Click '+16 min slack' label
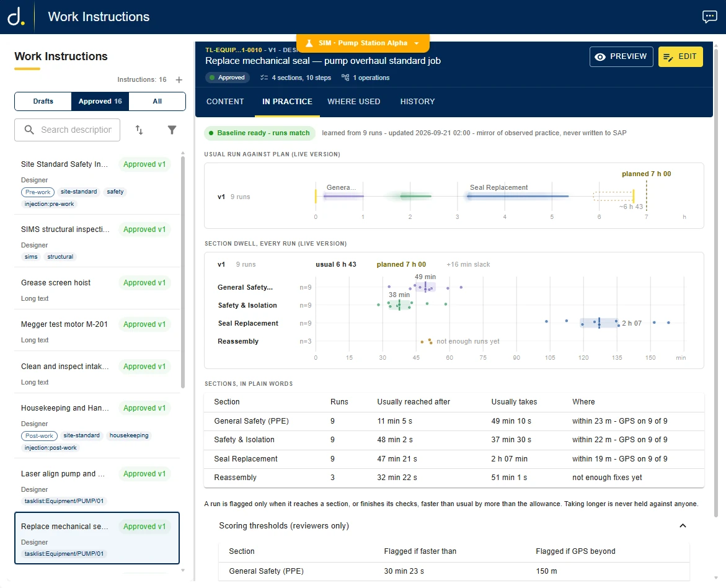This screenshot has height=588, width=726. click(468, 265)
